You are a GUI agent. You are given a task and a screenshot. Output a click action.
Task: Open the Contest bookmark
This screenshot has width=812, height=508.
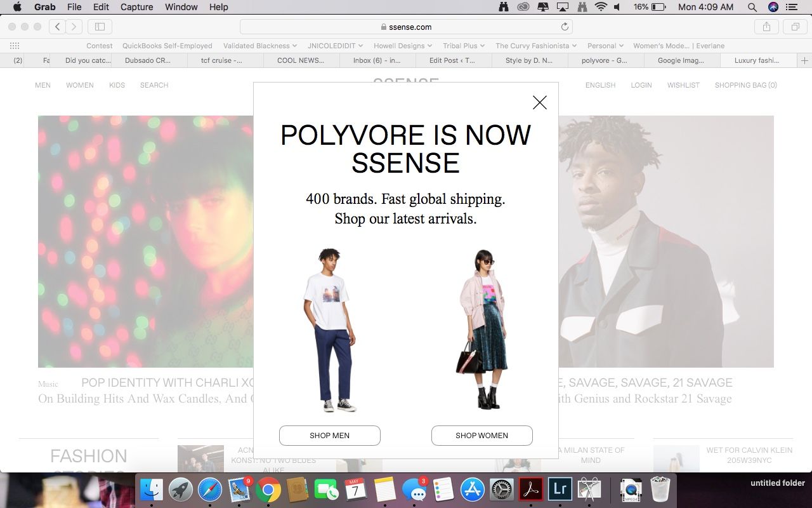tap(100, 46)
